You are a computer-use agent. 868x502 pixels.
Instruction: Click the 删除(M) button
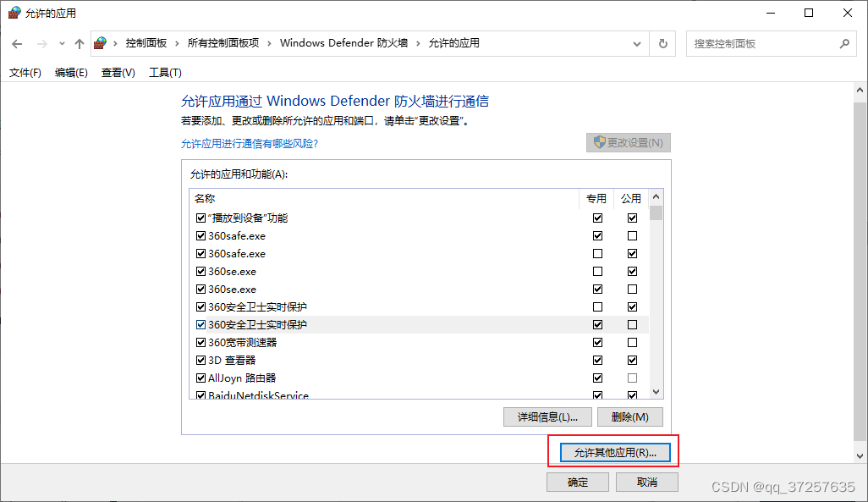630,417
